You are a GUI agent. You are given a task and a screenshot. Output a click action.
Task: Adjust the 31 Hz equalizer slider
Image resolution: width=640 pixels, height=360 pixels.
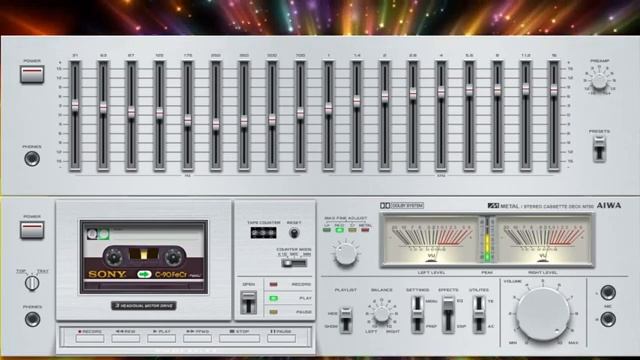coord(75,105)
